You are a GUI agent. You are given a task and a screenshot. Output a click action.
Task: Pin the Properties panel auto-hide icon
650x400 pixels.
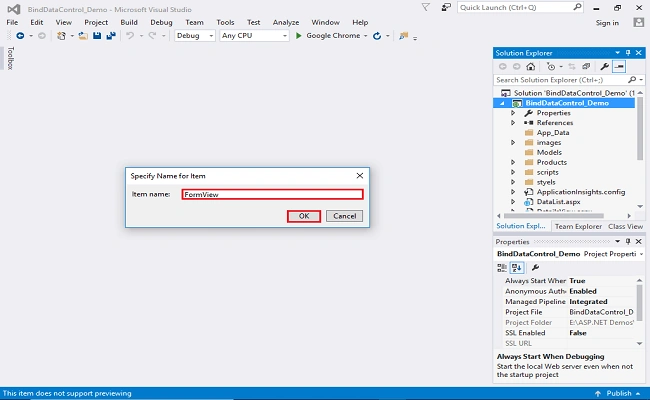tap(628, 241)
